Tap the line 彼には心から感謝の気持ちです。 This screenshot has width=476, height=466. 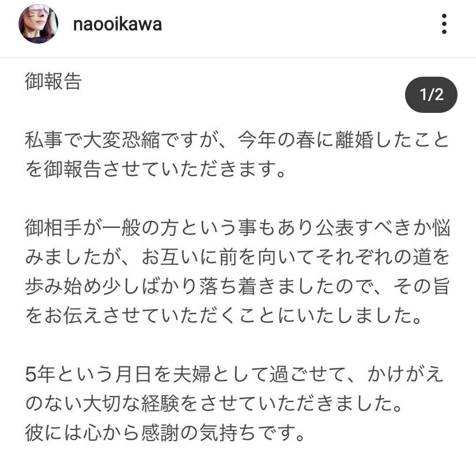(165, 432)
